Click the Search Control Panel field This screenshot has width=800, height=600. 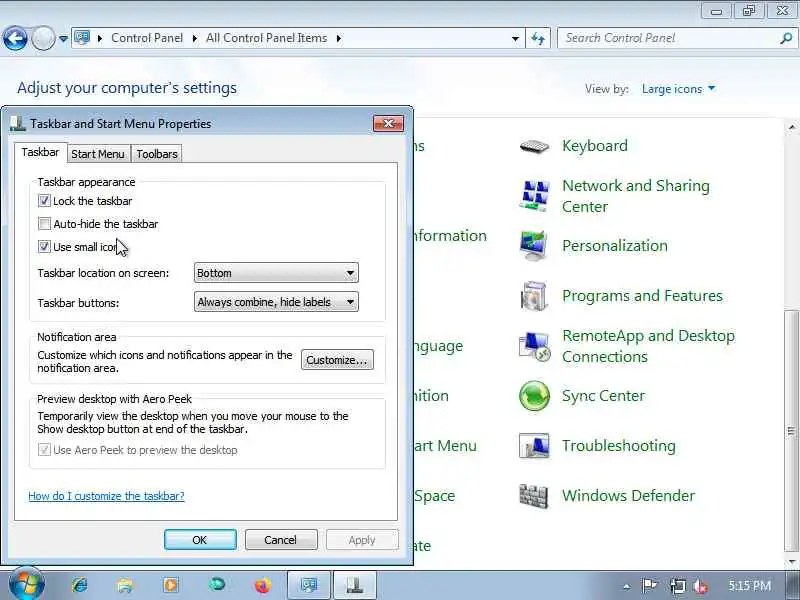click(x=668, y=38)
